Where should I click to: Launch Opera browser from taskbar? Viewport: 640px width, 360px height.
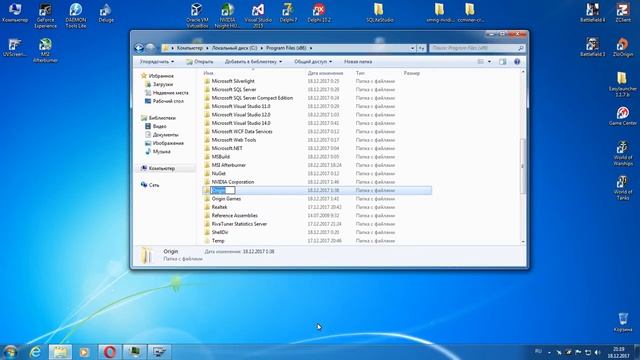pos(109,351)
